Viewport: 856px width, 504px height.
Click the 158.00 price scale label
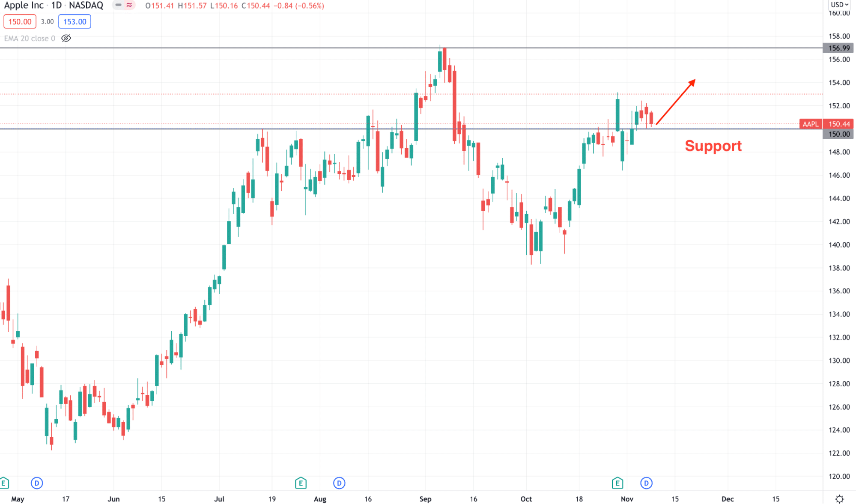839,36
